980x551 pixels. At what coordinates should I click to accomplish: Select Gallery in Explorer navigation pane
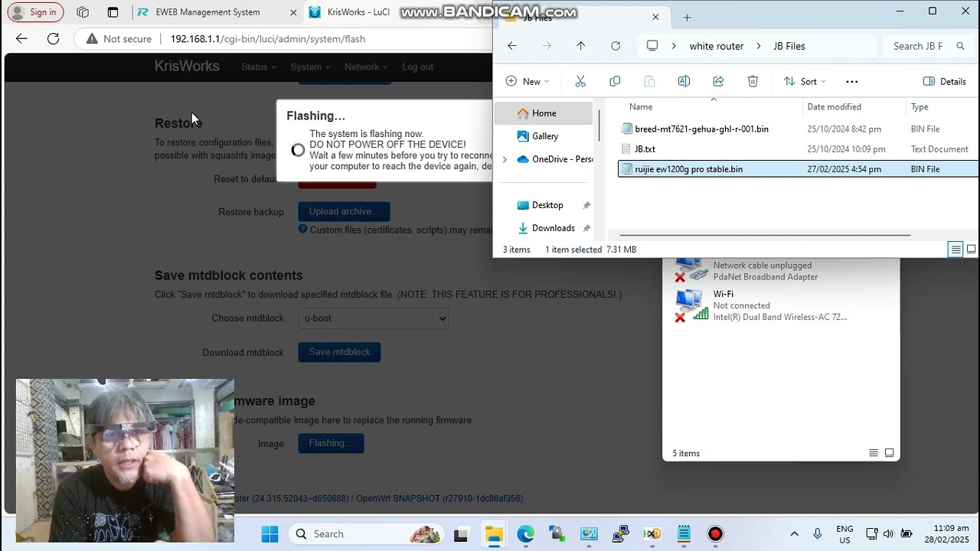pyautogui.click(x=544, y=136)
